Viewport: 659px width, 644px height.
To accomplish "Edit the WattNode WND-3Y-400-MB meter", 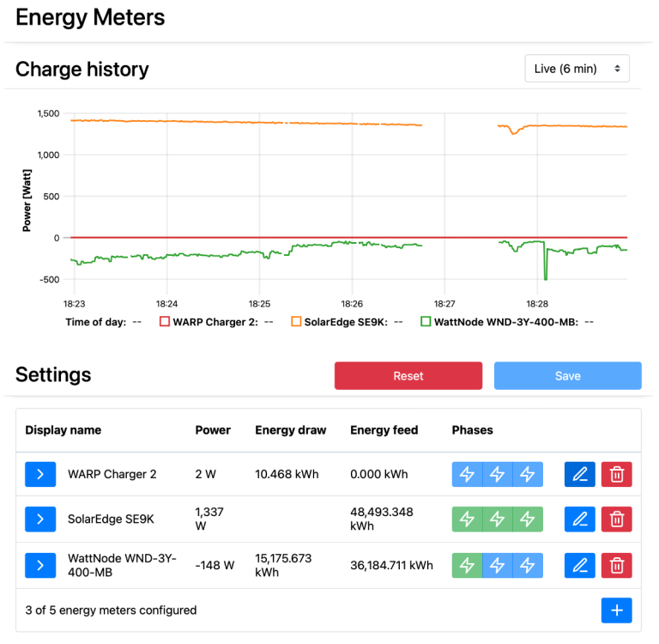I will (580, 565).
